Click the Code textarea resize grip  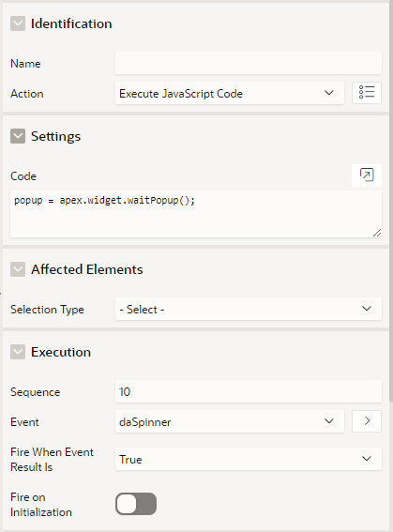tap(377, 233)
